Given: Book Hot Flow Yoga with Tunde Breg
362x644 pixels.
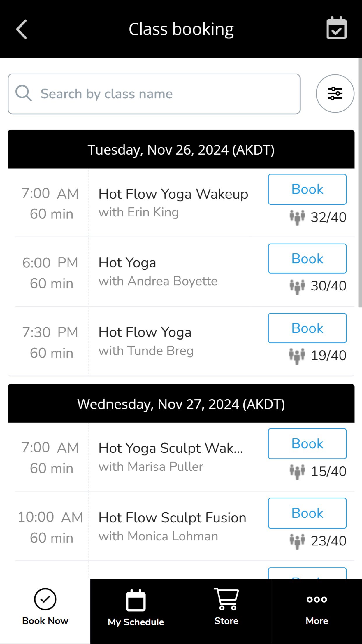Looking at the screenshot, I should [x=307, y=328].
